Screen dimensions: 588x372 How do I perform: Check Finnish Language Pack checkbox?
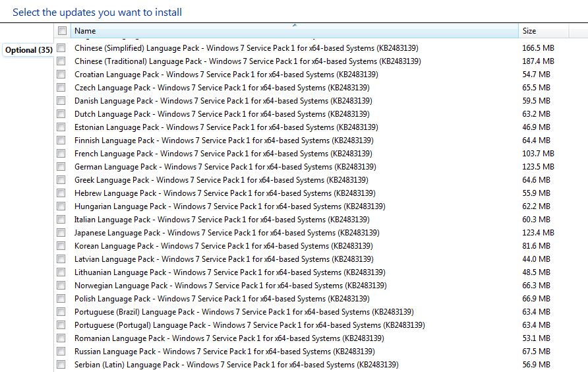coord(61,140)
